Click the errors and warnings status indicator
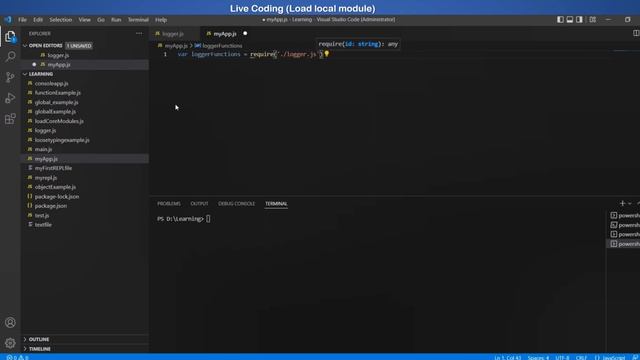The height and width of the screenshot is (360, 640). click(x=17, y=357)
